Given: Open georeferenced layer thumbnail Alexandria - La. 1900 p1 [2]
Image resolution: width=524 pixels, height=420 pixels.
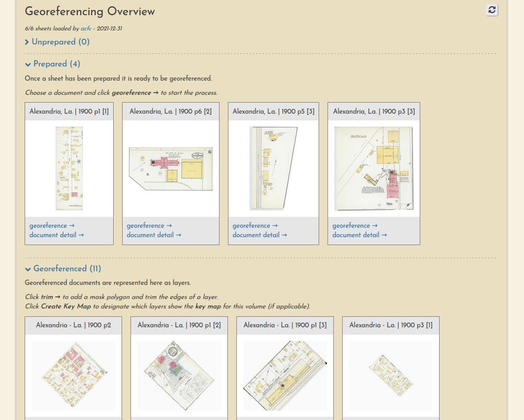Looking at the screenshot, I should tap(179, 375).
